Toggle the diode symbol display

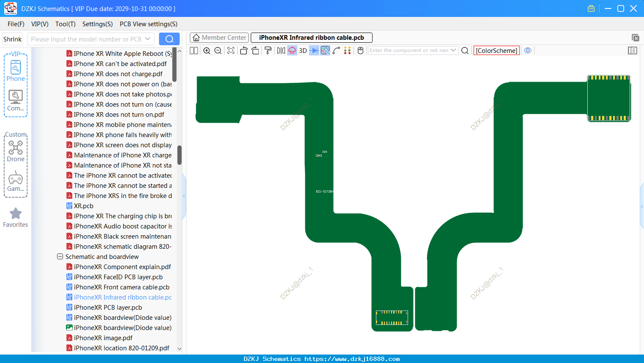314,50
